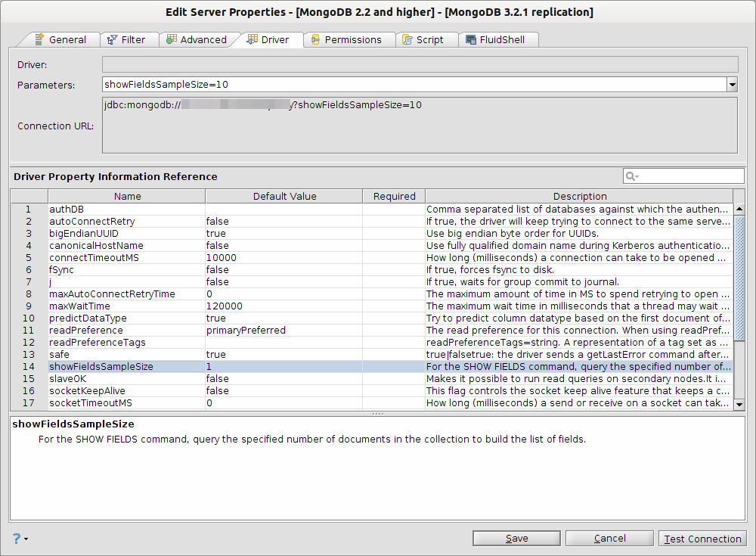Viewport: 756px width, 556px height.
Task: Select the showFieldsSampleSize row
Action: (371, 366)
